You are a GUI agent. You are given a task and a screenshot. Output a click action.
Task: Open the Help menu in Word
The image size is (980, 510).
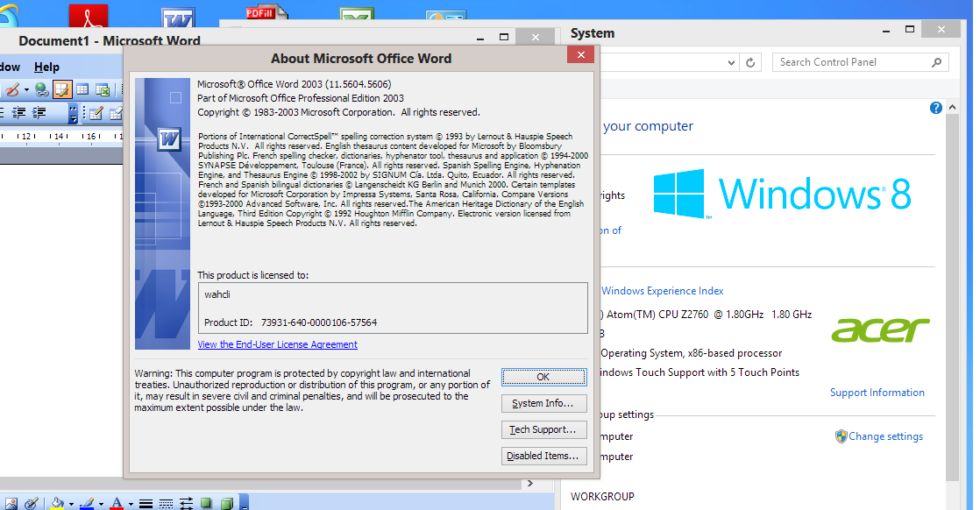[46, 67]
